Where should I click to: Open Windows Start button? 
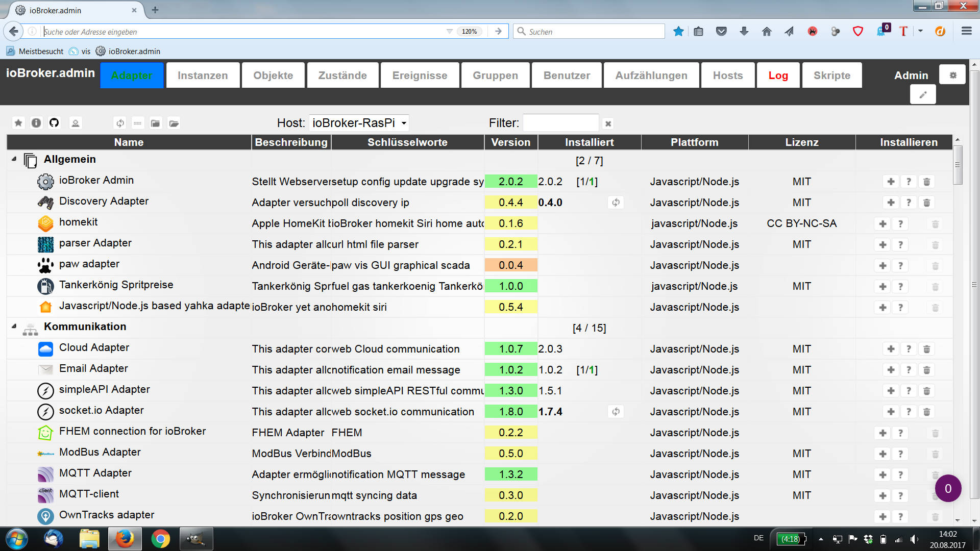16,539
